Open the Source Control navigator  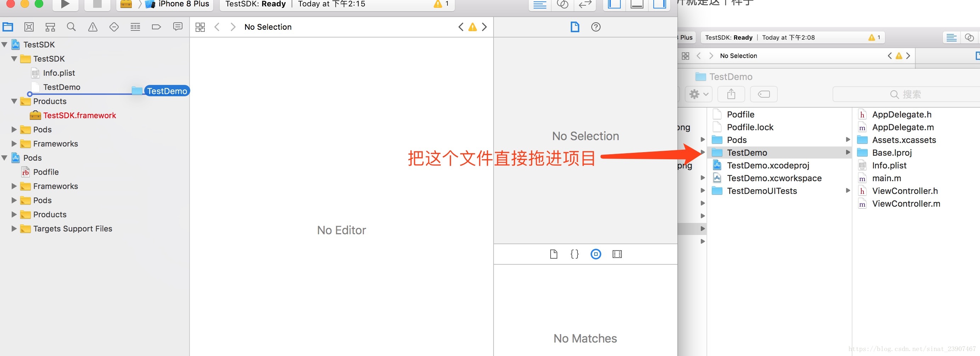tap(29, 27)
